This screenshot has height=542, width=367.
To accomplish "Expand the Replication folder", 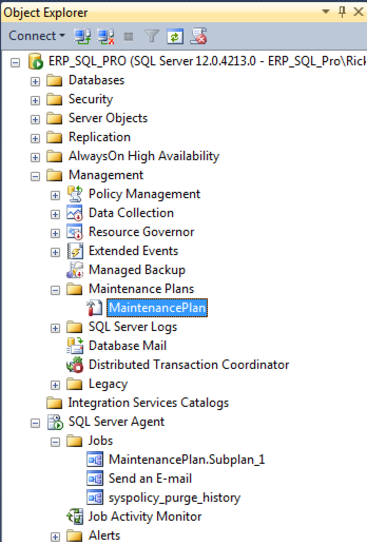I will (35, 139).
